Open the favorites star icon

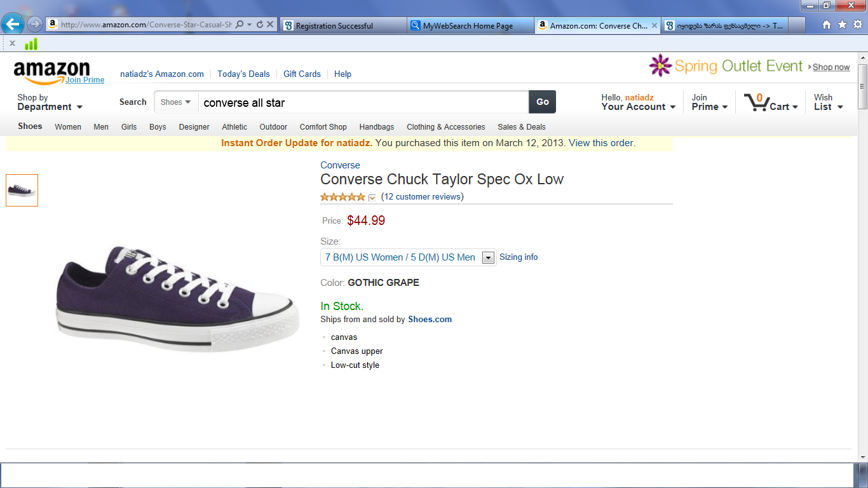point(842,25)
